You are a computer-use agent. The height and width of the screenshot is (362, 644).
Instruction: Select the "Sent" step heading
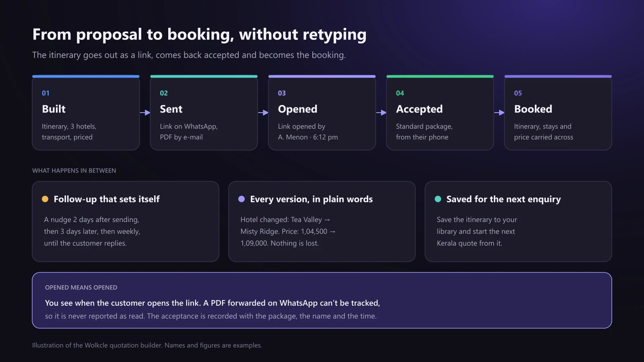tap(171, 109)
